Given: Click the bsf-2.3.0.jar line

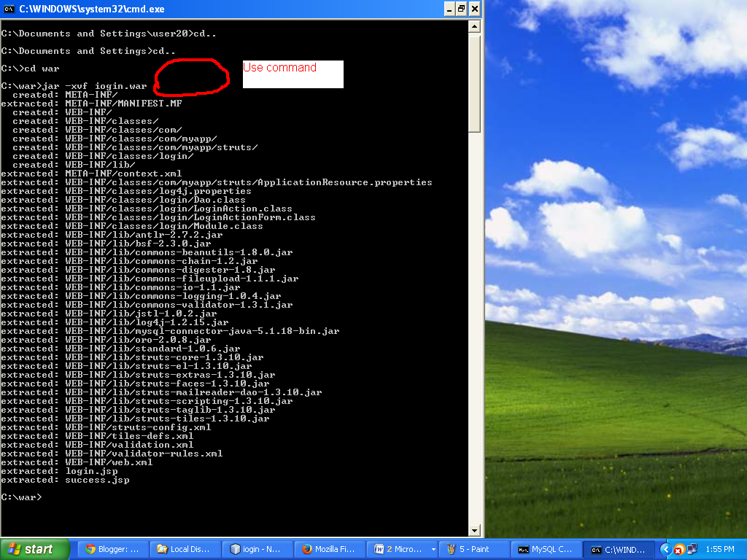Looking at the screenshot, I should point(106,244).
